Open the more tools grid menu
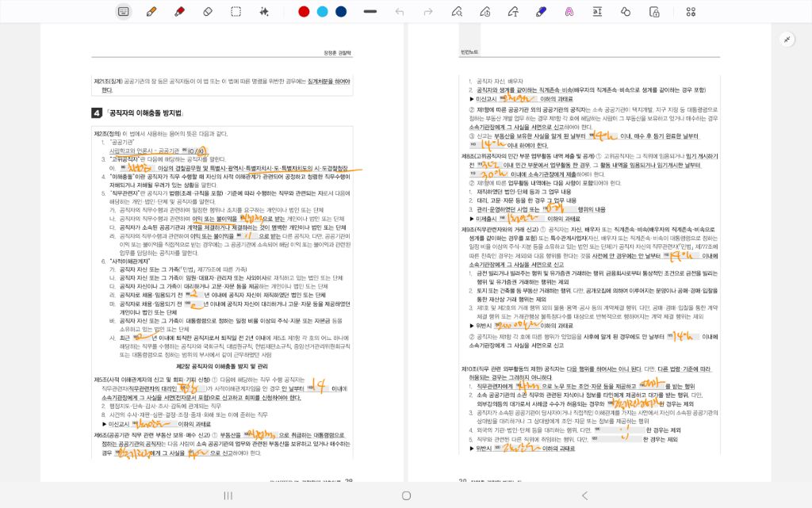Screen dimensions: 812x508 (691, 11)
